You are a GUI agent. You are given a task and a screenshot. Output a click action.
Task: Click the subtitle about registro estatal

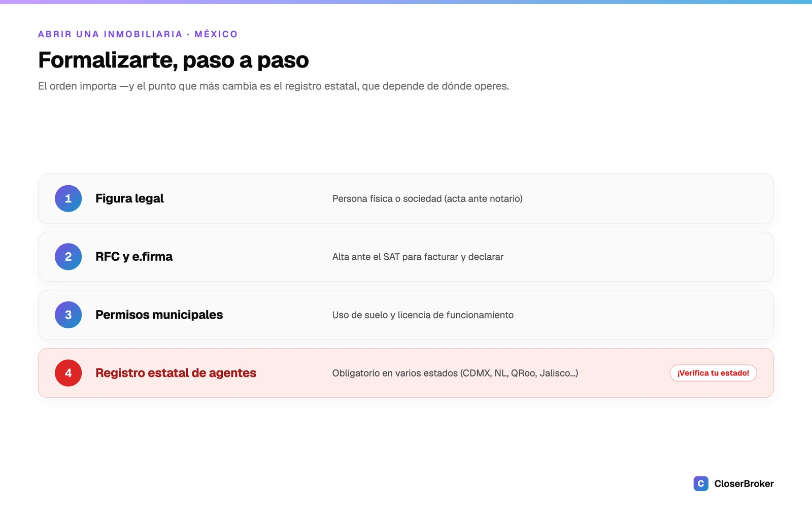click(x=274, y=86)
